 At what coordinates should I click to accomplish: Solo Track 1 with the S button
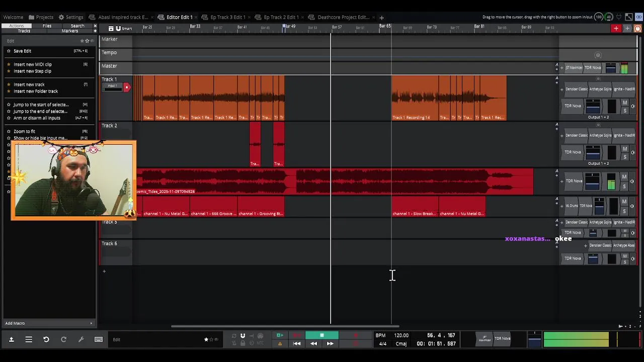[x=625, y=110]
